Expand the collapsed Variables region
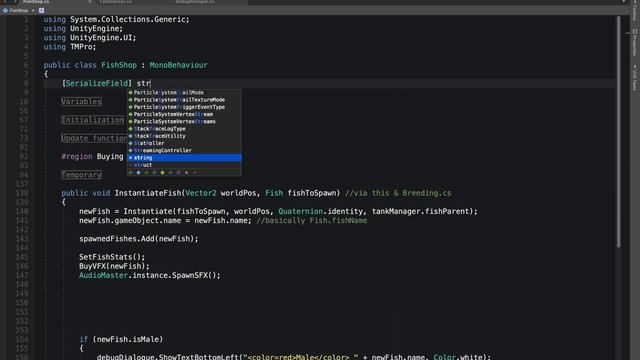The width and height of the screenshot is (640, 360). point(81,101)
